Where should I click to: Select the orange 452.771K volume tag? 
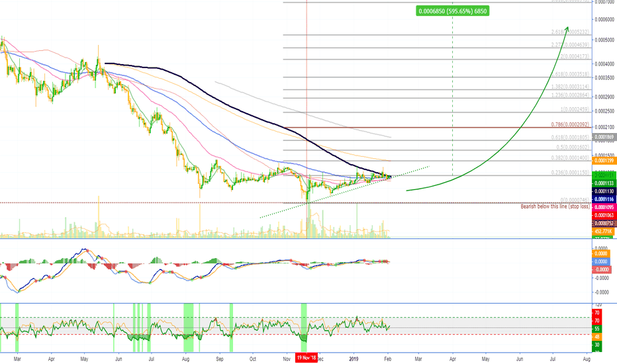coord(603,232)
